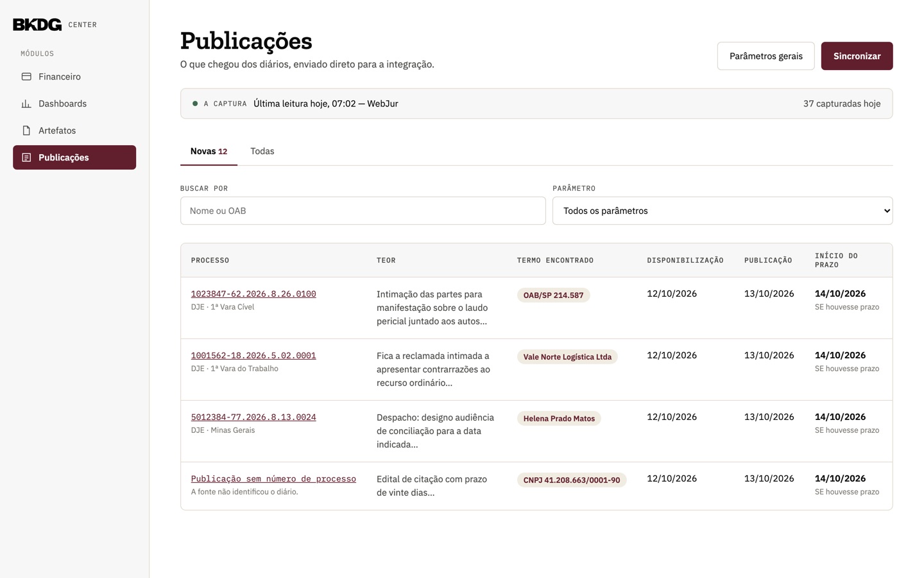
Task: Click the green capture status dot
Action: (195, 103)
